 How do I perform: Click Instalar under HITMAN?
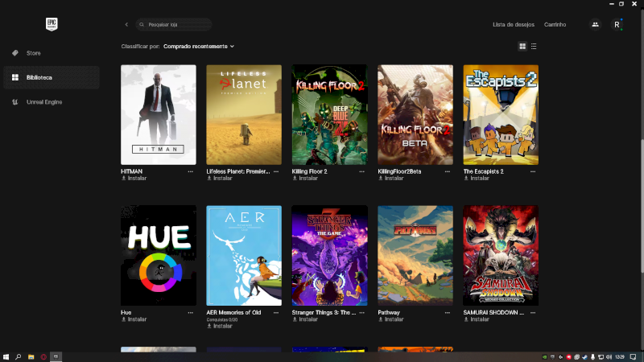pos(134,178)
